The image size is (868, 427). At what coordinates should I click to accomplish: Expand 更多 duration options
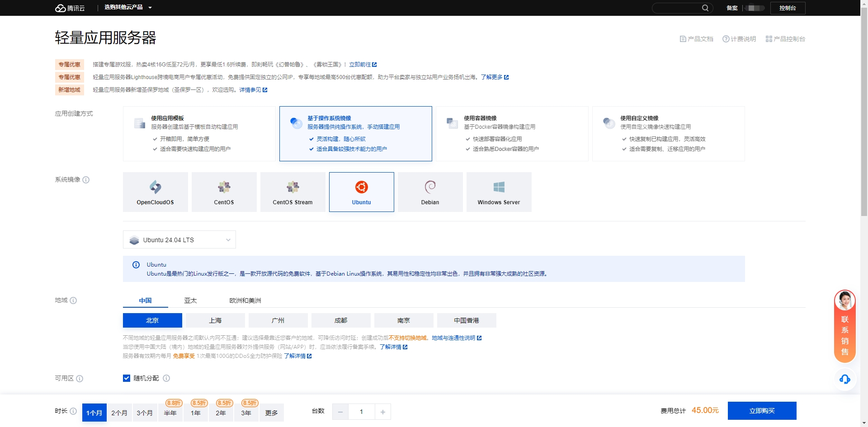271,413
